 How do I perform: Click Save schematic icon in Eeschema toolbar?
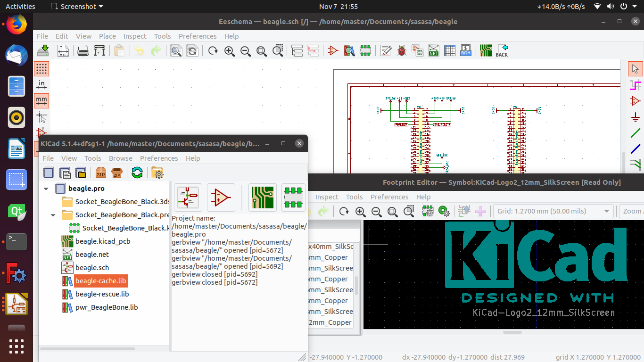point(43,50)
